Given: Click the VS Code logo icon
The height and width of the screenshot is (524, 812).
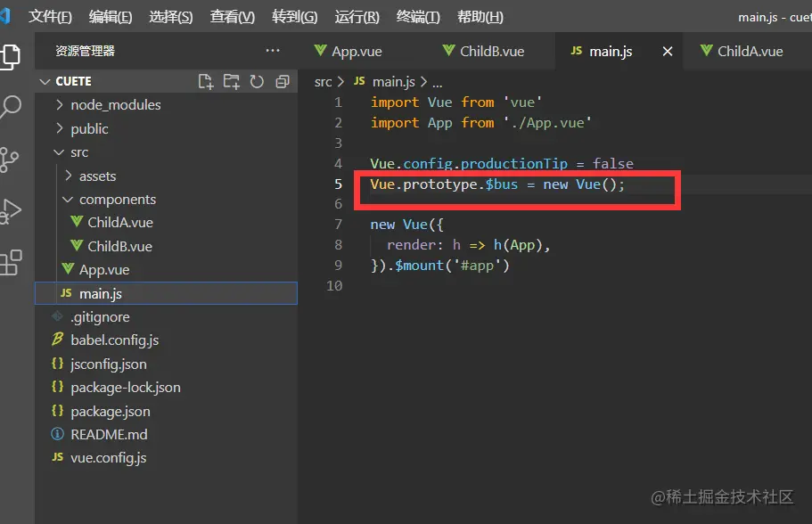Looking at the screenshot, I should click(5, 16).
